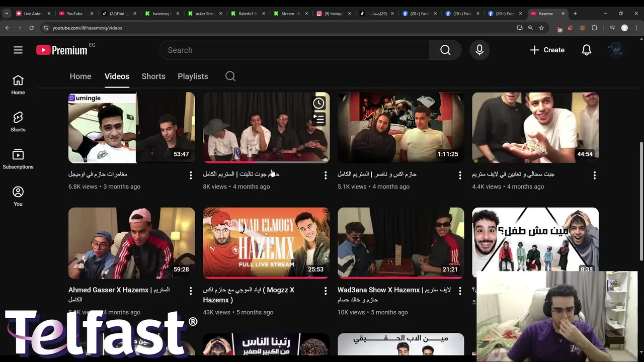Open the browser extensions puzzle icon
The height and width of the screenshot is (362, 644).
coord(594,28)
